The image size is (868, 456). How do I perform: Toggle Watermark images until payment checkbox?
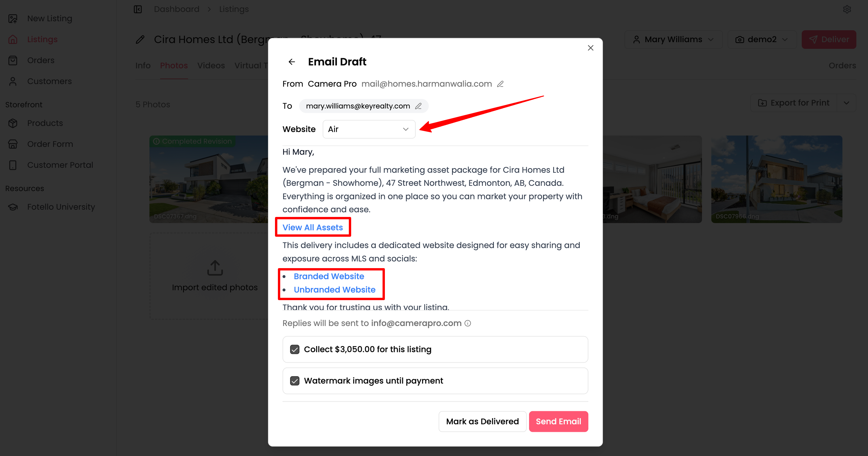click(295, 381)
